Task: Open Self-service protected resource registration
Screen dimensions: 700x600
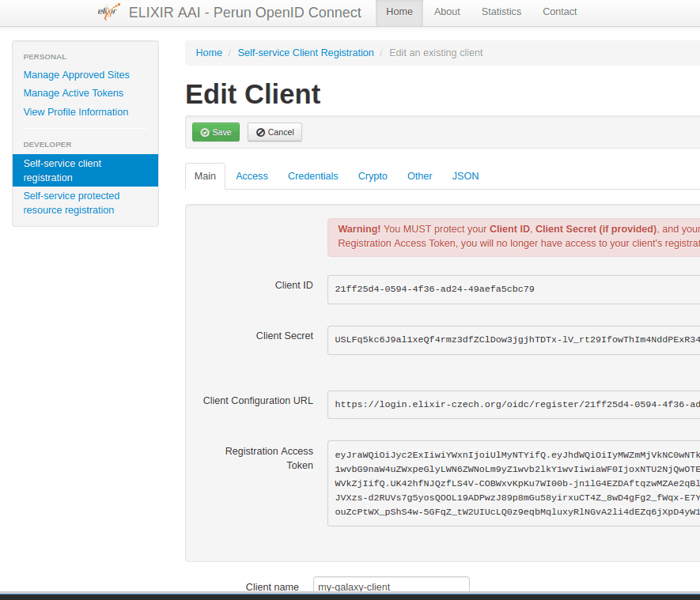Action: [x=71, y=203]
